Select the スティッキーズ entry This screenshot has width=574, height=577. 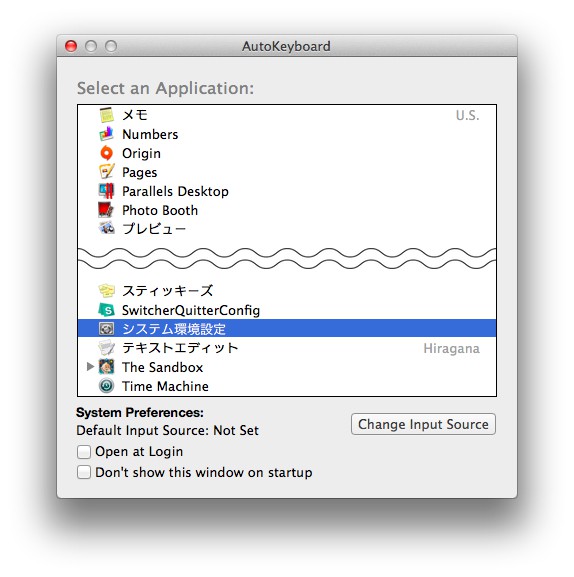(x=168, y=291)
